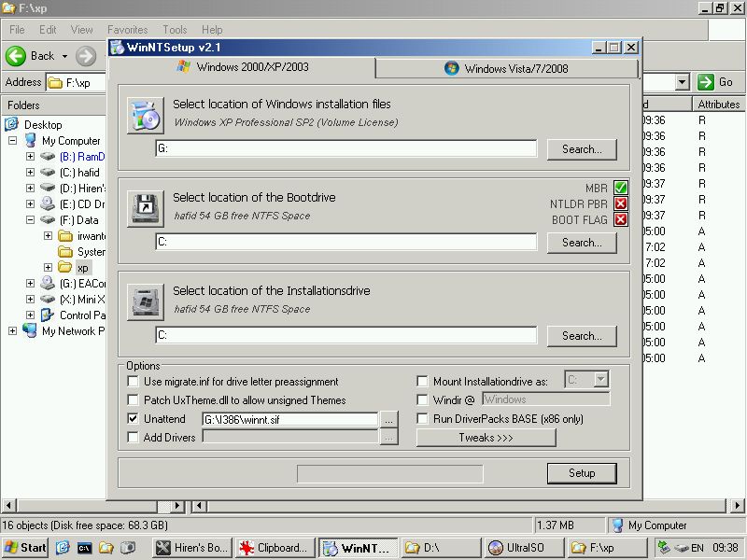The image size is (747, 560).
Task: Click the network tray icon
Action: [x=664, y=548]
